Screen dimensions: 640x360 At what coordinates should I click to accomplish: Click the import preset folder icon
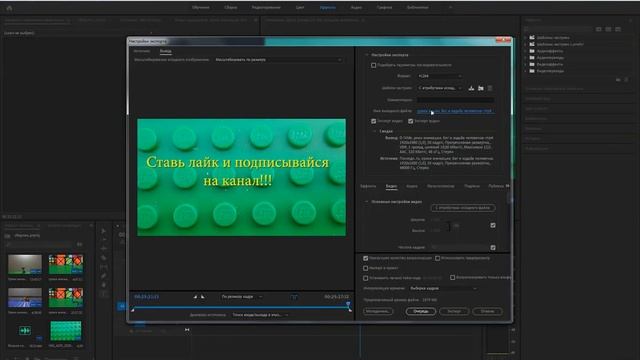coord(481,88)
